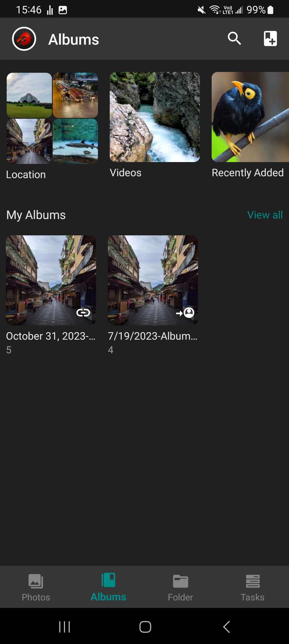289x644 pixels.
Task: Open the Location album collage
Action: click(x=52, y=118)
